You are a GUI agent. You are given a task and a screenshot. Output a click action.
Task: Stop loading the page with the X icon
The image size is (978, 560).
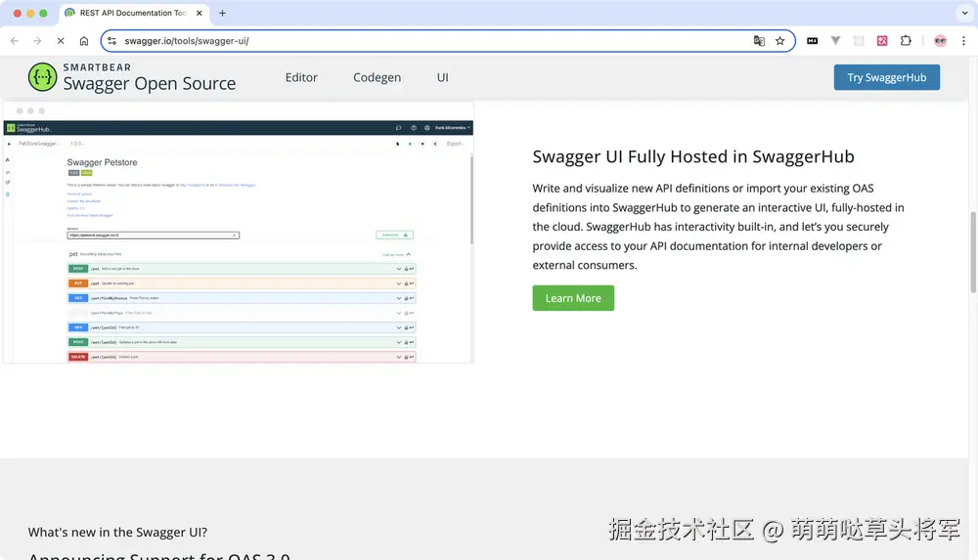point(61,40)
